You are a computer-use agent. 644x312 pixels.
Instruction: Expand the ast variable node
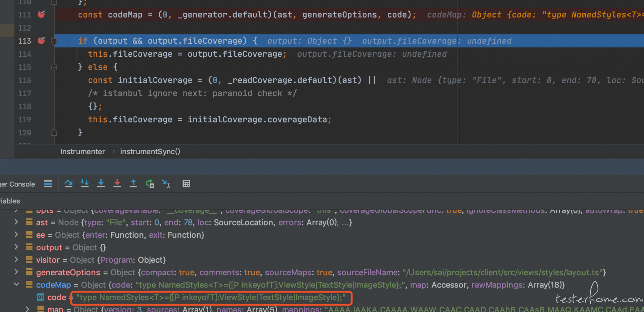16,222
